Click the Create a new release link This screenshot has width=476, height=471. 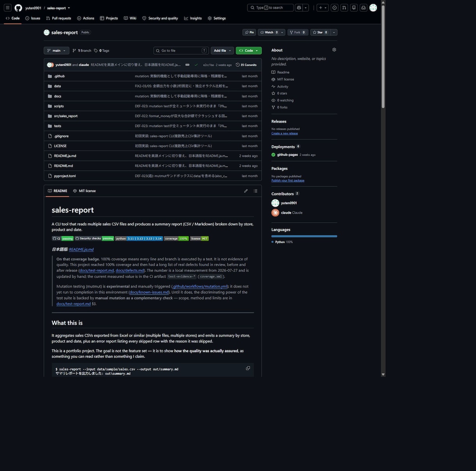284,134
